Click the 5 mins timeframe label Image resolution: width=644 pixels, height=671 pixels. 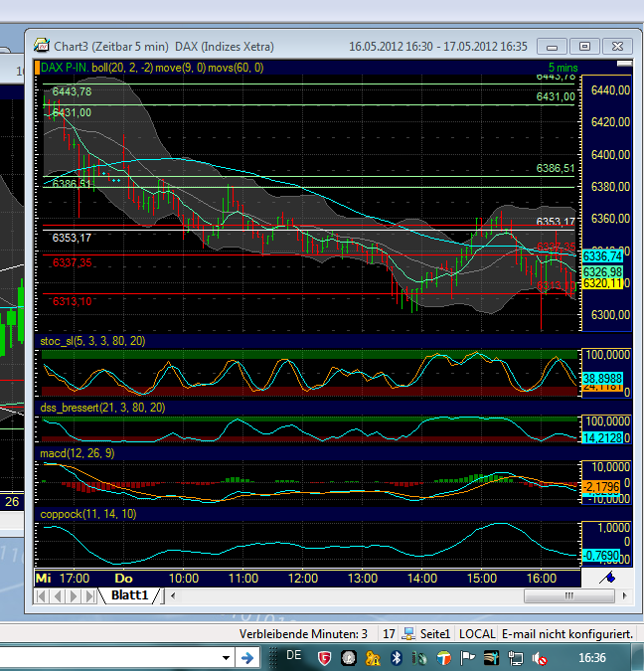click(x=563, y=68)
